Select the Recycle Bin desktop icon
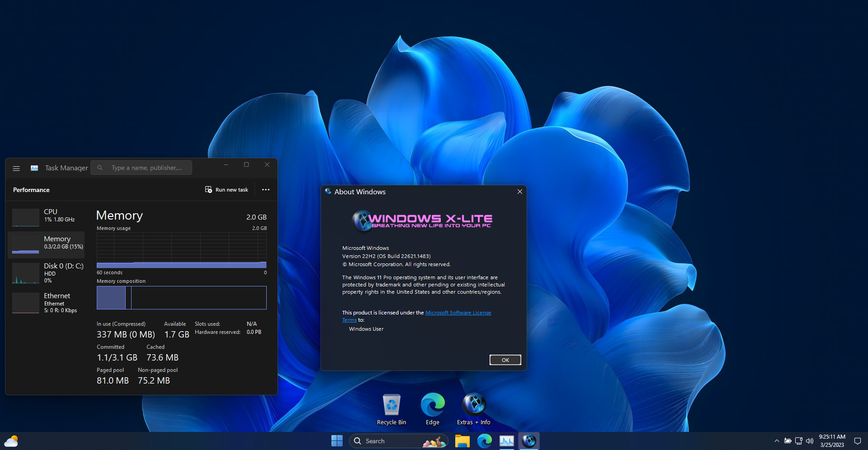Image resolution: width=868 pixels, height=450 pixels. (392, 409)
